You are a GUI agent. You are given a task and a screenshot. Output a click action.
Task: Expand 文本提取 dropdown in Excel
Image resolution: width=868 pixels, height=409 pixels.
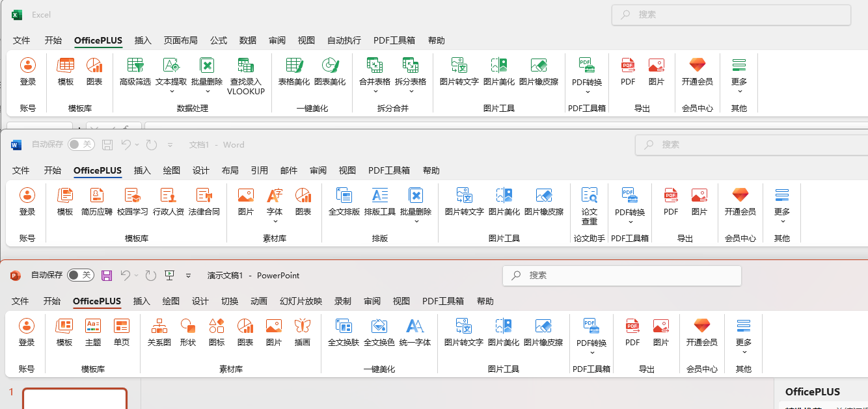(x=171, y=92)
